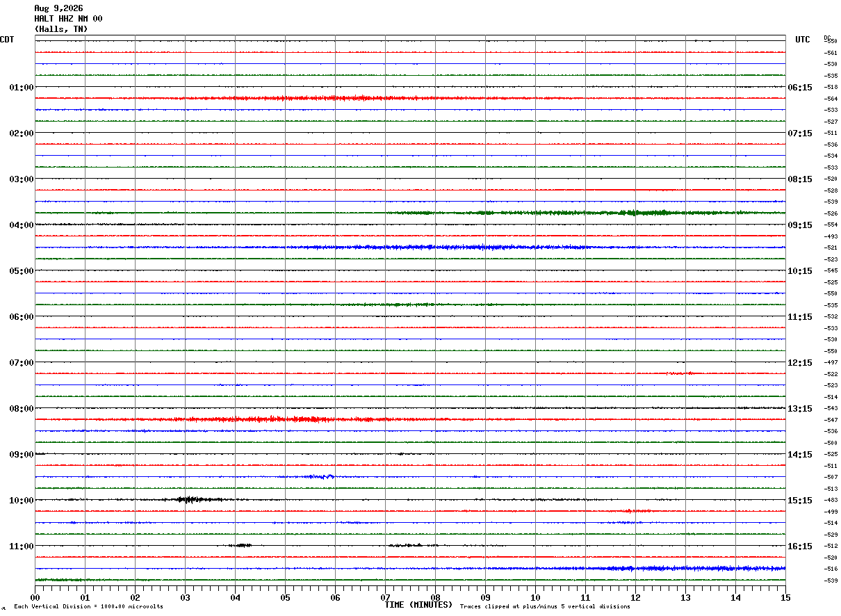The width and height of the screenshot is (841, 616).
Task: Click the minute 00 axis tick label
Action: [x=35, y=597]
